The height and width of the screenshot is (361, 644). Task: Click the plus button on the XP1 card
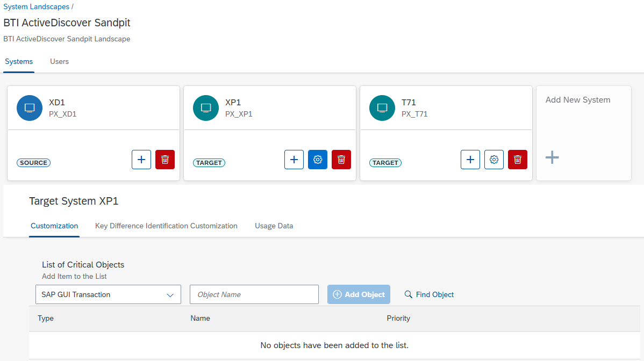click(294, 160)
